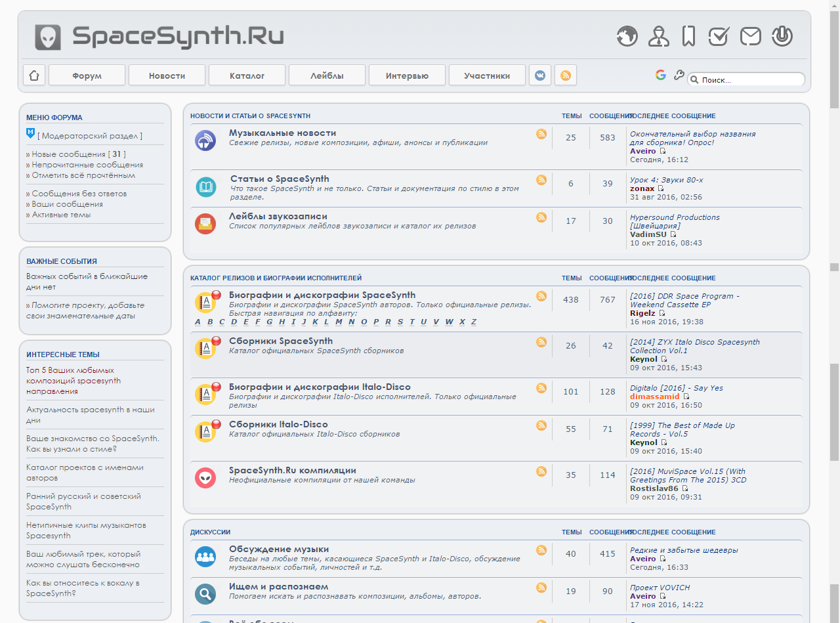Click the advanced search wrench icon
This screenshot has height=623, width=840.
pyautogui.click(x=679, y=75)
